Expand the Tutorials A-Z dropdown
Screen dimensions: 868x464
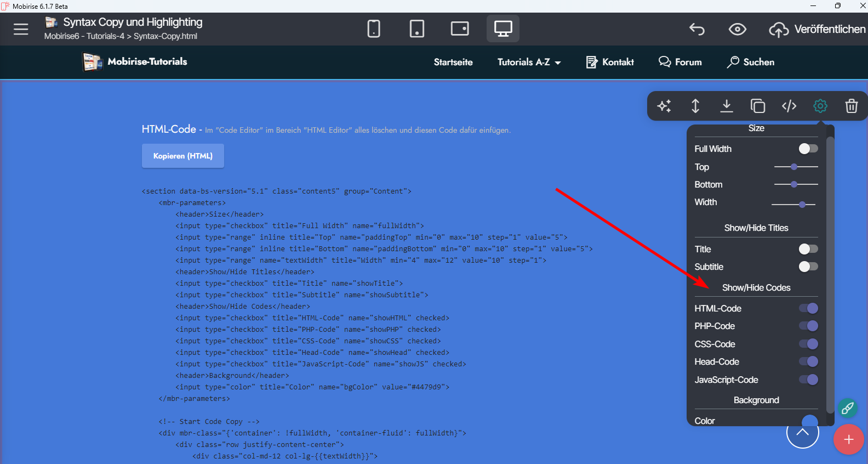(529, 62)
